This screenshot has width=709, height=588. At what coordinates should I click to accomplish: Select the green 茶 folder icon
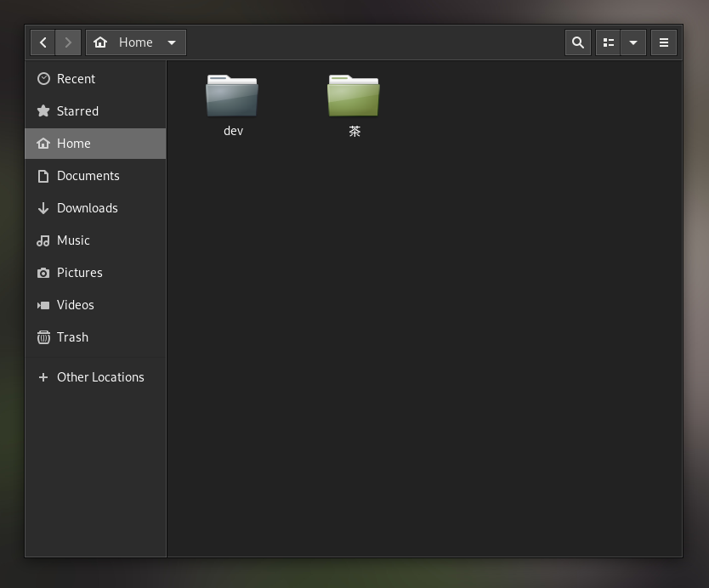click(354, 96)
